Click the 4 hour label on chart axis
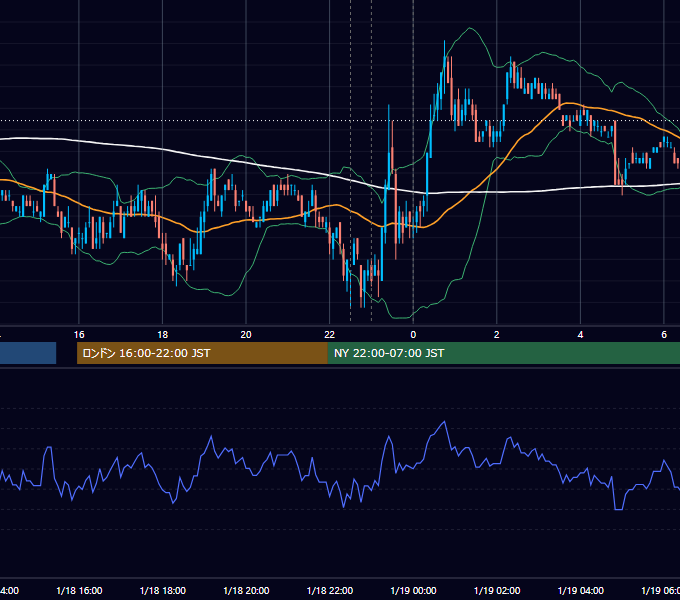This screenshot has width=680, height=600. point(580,335)
